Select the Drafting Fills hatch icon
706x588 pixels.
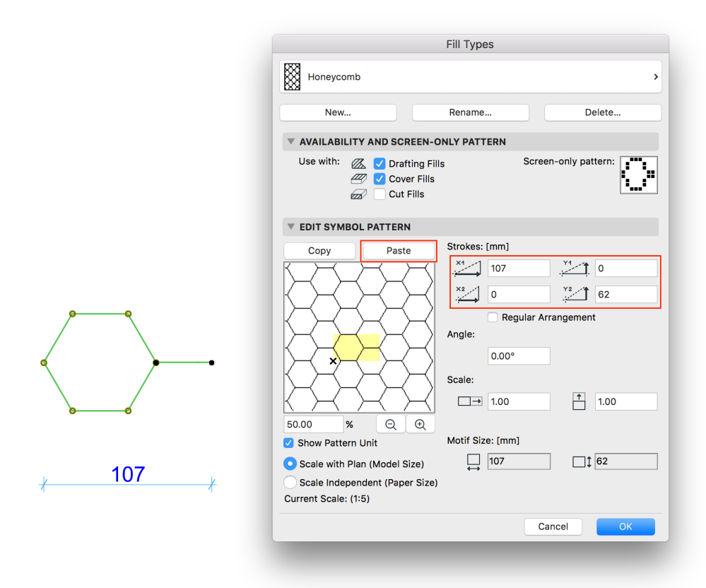pos(358,163)
